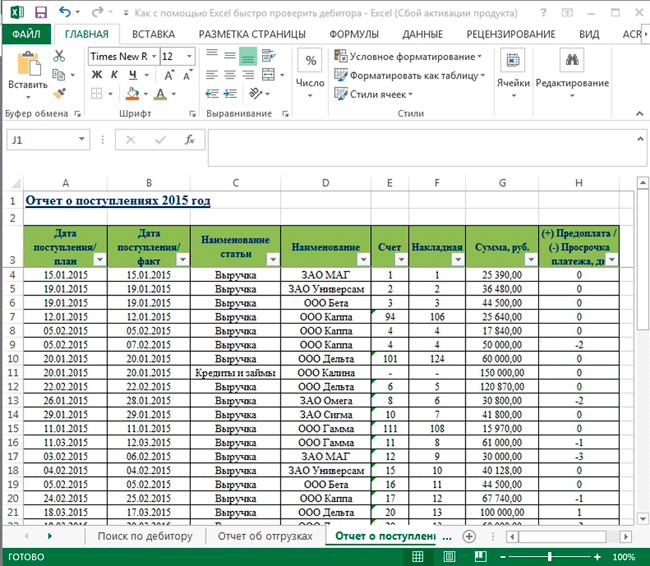The image size is (650, 566).
Task: Toggle Wrap Text
Action: [x=269, y=56]
